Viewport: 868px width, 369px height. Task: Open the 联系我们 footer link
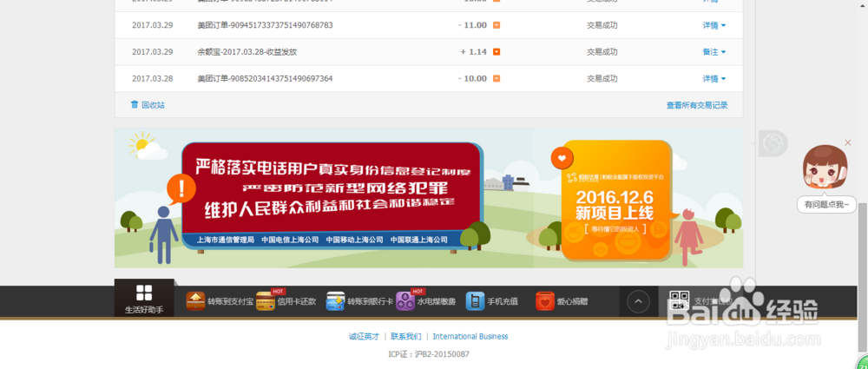405,336
